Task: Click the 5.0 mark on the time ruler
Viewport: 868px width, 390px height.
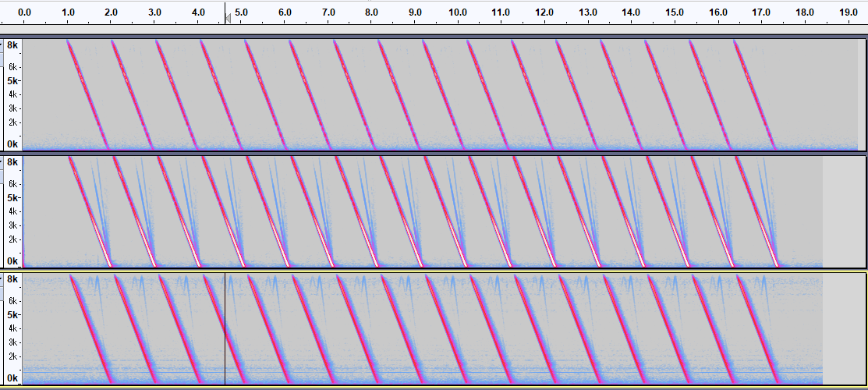Action: 241,12
